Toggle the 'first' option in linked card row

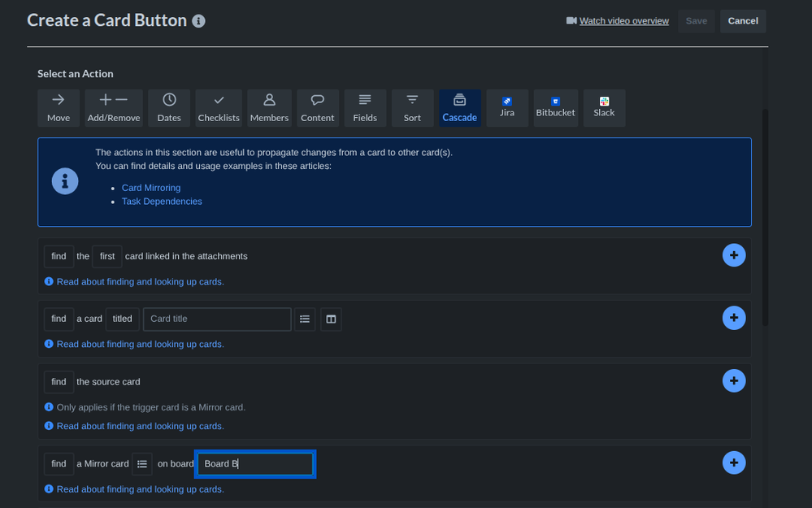pyautogui.click(x=107, y=256)
